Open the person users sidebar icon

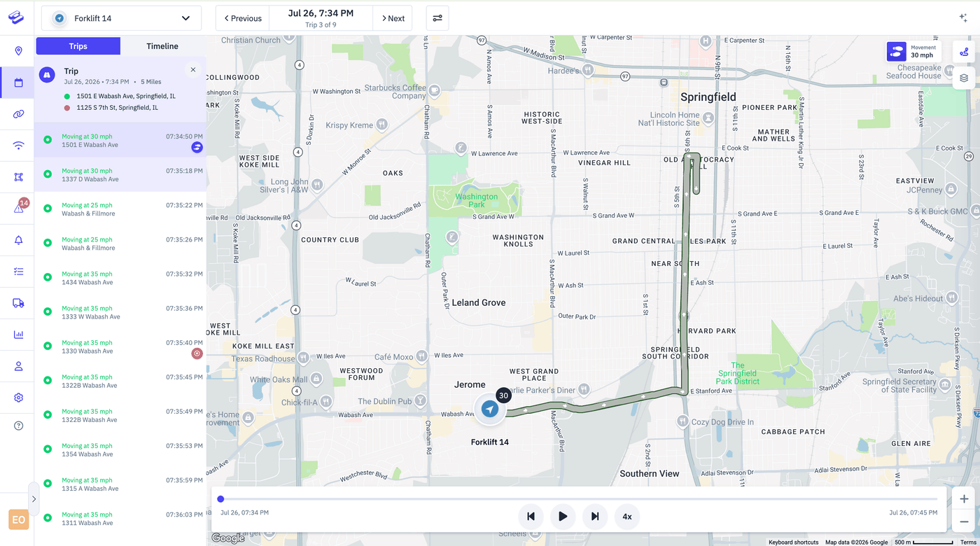pyautogui.click(x=18, y=366)
